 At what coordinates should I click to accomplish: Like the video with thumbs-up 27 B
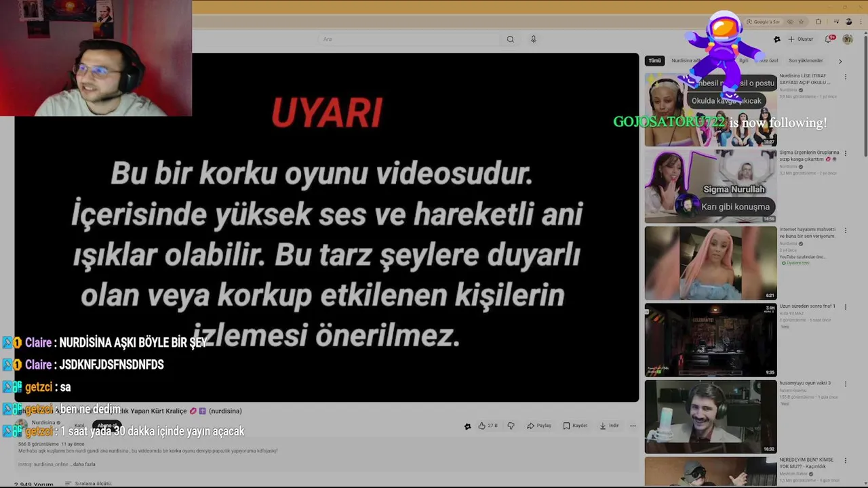(487, 426)
